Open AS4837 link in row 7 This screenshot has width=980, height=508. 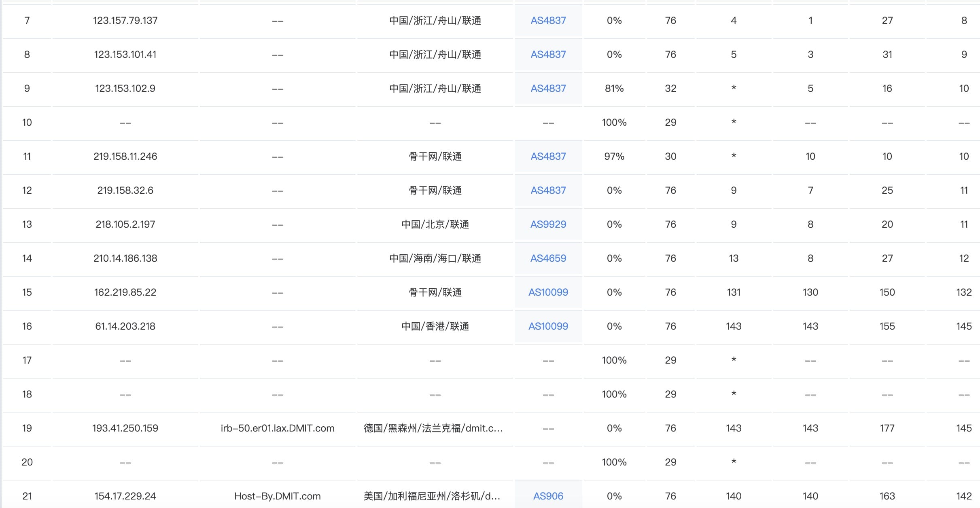point(548,21)
